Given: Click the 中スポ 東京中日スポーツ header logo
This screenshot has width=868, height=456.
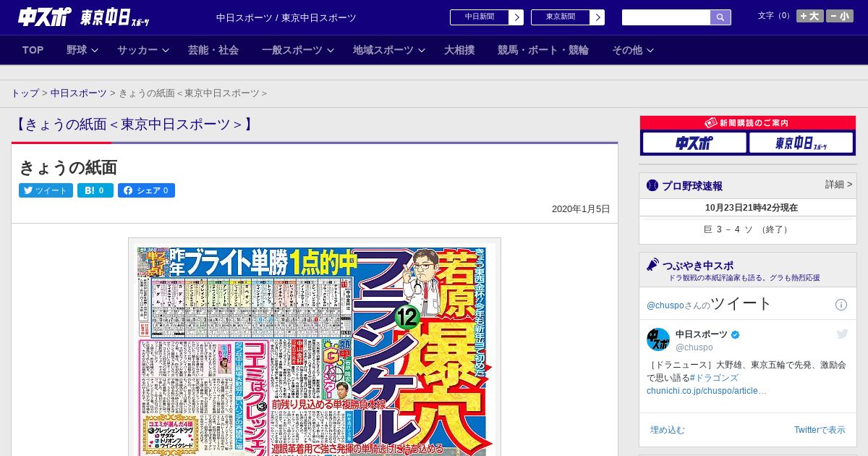Looking at the screenshot, I should (84, 17).
